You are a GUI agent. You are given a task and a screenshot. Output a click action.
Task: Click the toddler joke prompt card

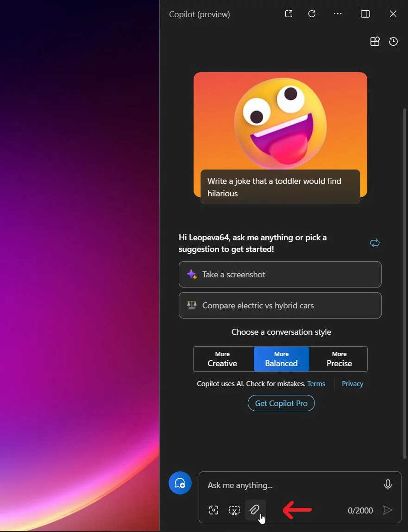pos(280,187)
